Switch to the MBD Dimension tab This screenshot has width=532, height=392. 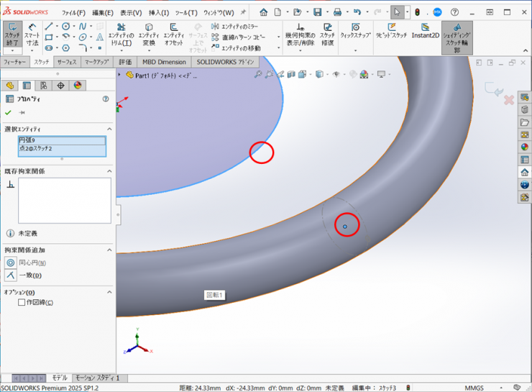(164, 62)
